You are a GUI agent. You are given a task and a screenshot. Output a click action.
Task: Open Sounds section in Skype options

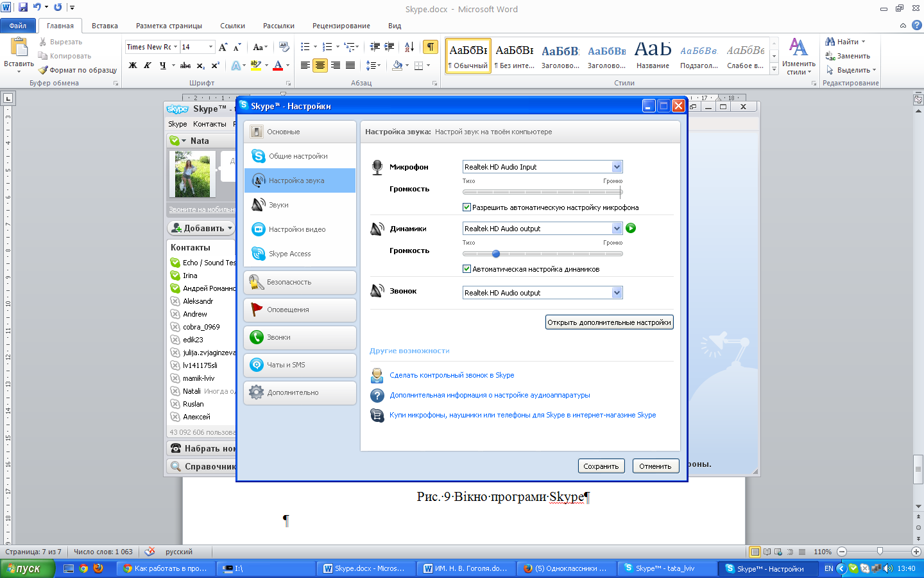pyautogui.click(x=300, y=205)
